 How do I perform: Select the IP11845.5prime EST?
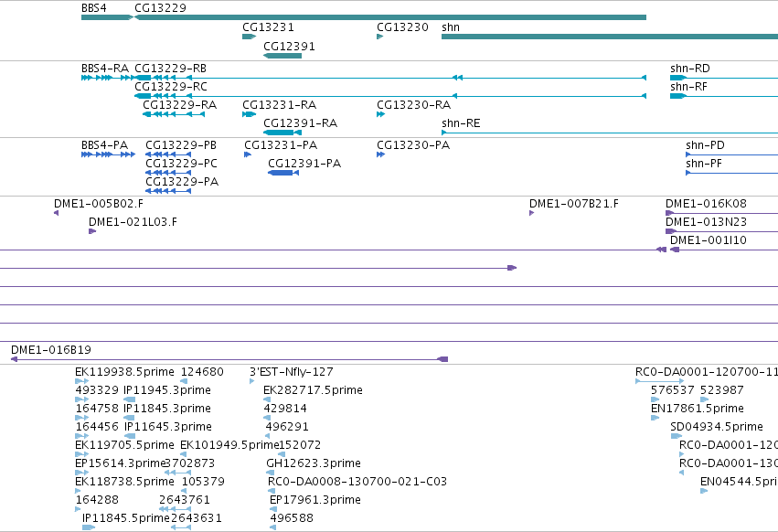(89, 527)
